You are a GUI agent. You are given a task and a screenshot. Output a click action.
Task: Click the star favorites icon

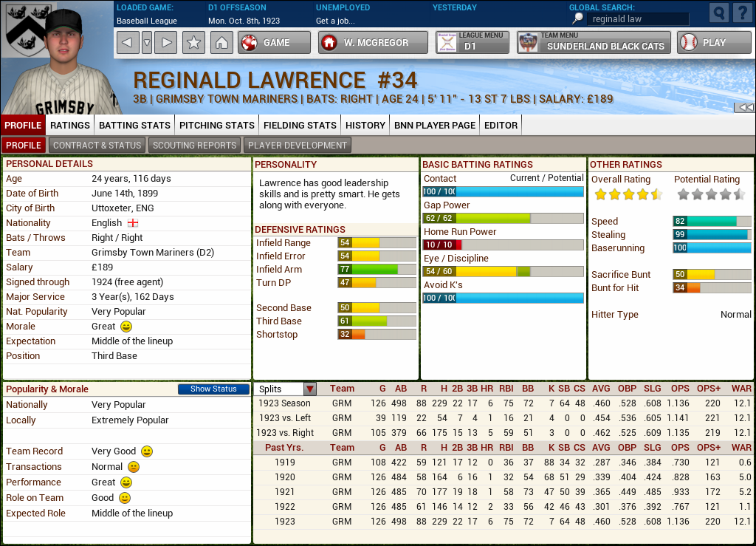point(193,42)
